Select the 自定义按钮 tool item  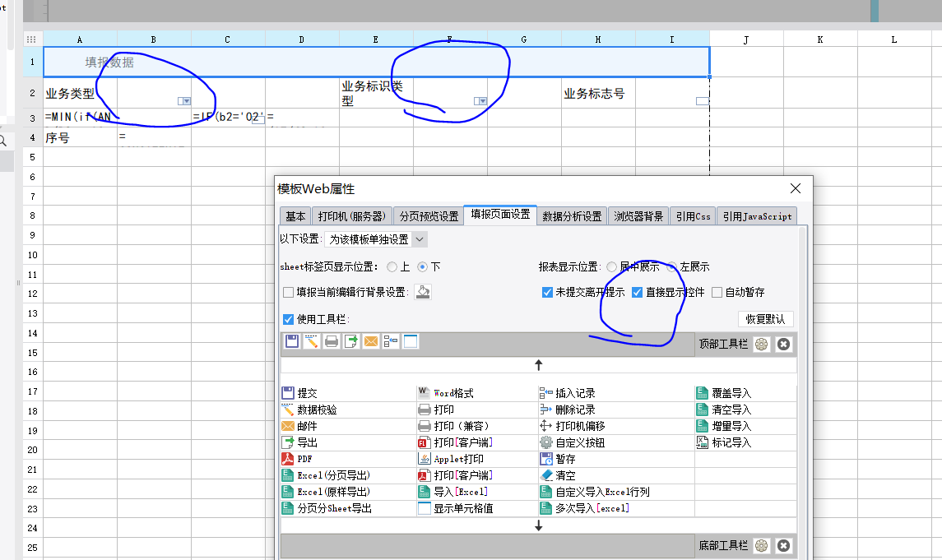(x=572, y=442)
